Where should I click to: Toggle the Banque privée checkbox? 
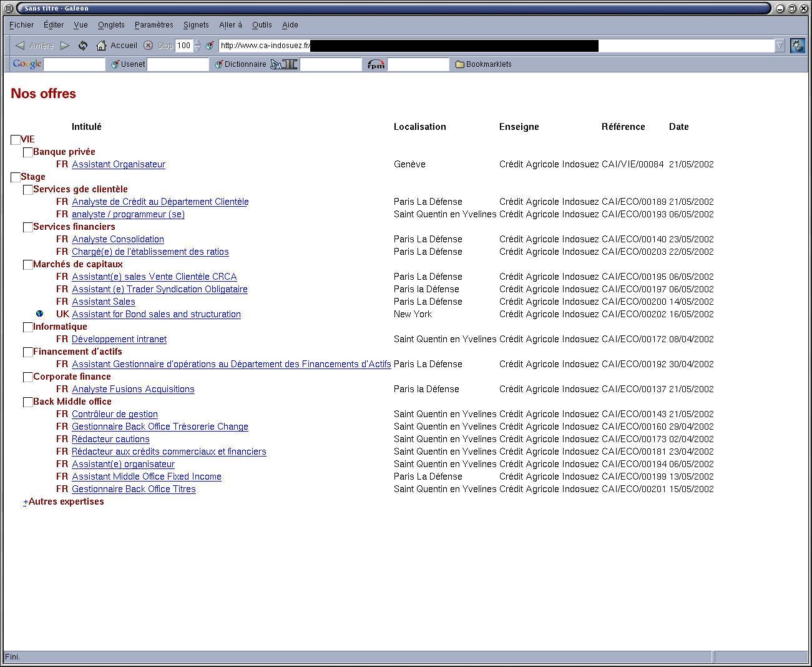tap(28, 152)
